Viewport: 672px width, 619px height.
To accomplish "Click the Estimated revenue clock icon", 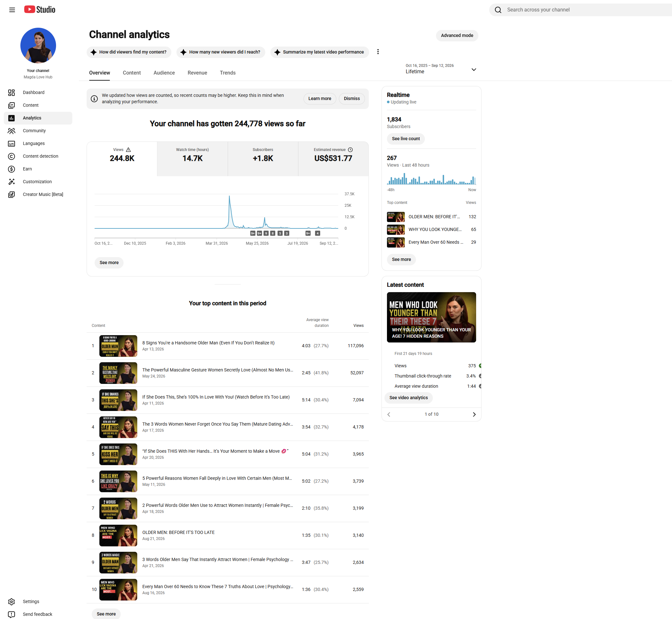I will pos(350,150).
